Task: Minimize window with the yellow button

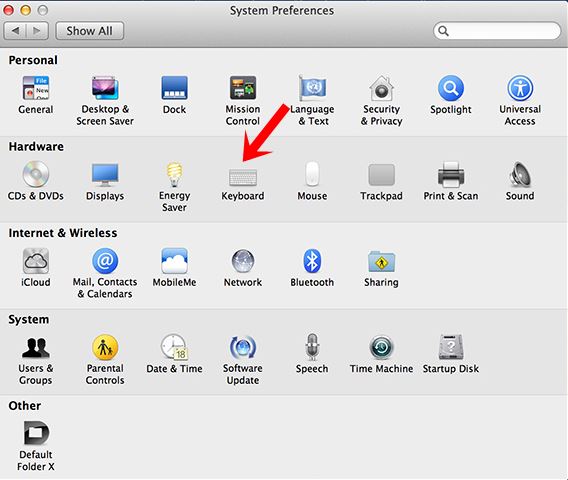Action: [x=26, y=10]
